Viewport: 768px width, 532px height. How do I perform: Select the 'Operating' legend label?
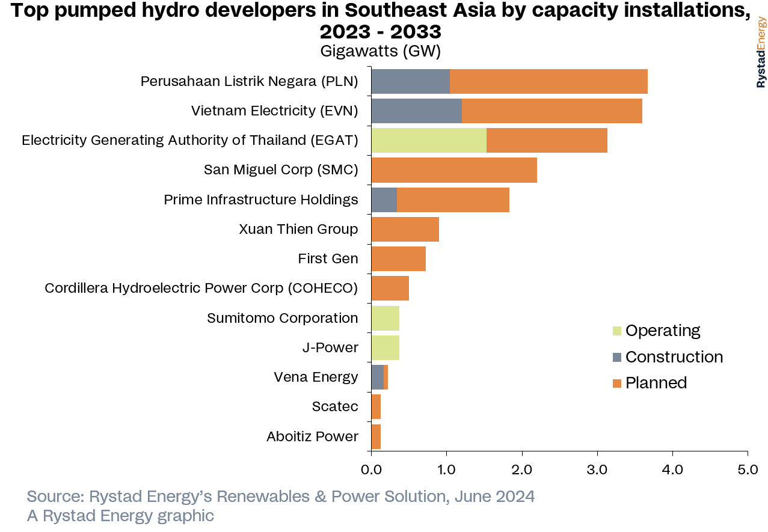663,331
